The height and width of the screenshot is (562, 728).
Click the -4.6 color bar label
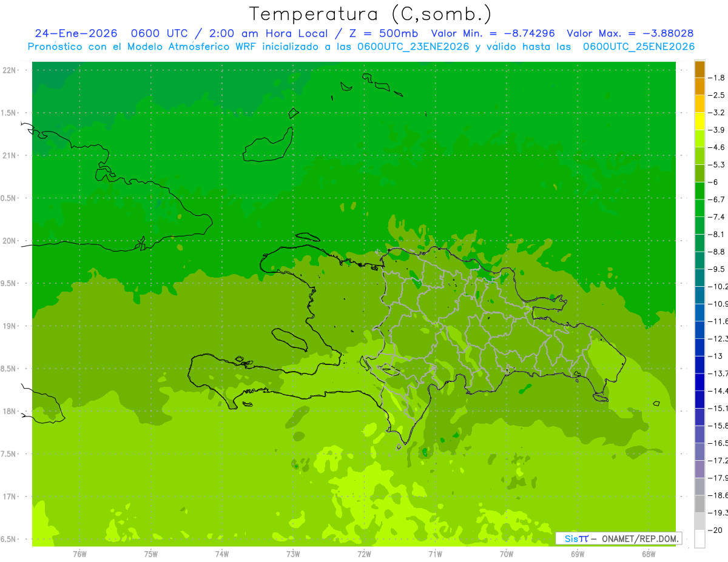[716, 147]
